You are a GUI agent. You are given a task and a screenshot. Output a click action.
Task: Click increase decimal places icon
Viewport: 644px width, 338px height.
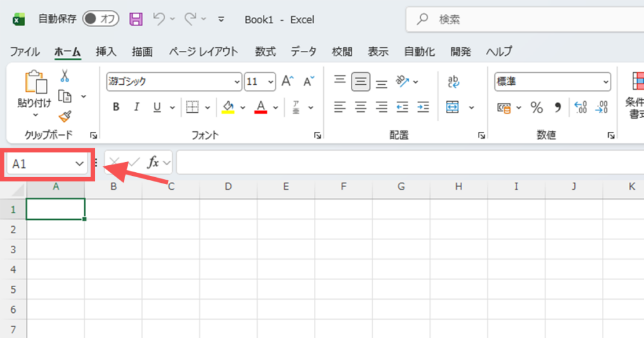click(x=580, y=107)
